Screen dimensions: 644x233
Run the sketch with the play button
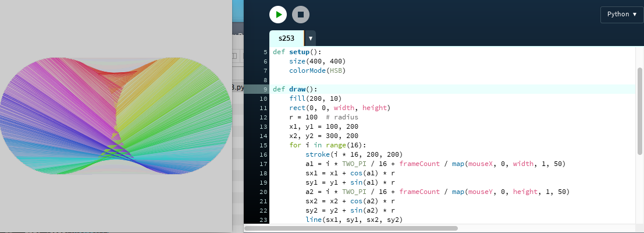[x=278, y=14]
